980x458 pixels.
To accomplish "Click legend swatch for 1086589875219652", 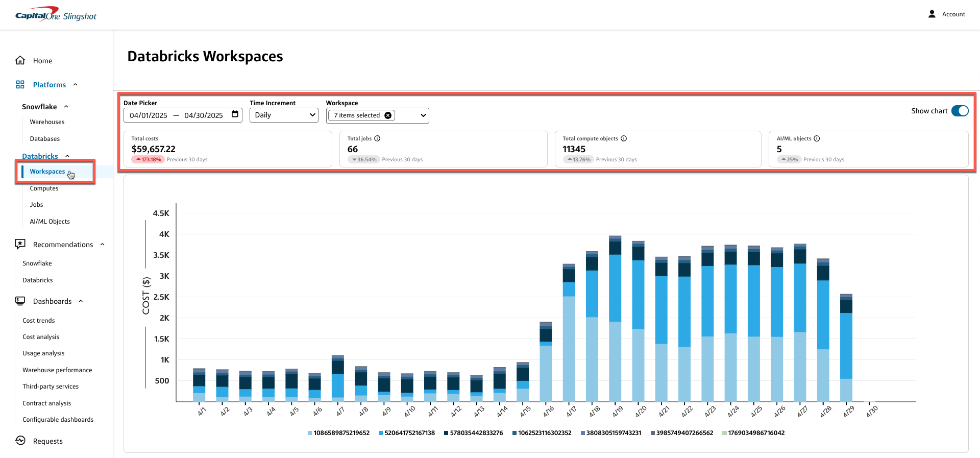I will click(310, 433).
